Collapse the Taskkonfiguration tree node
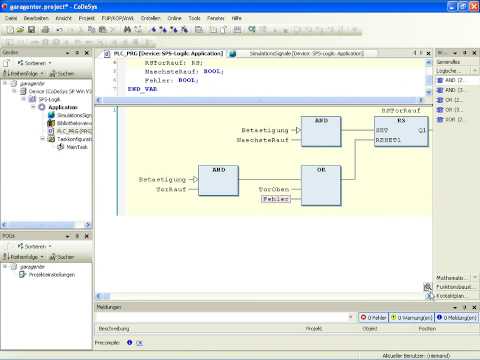The image size is (480, 360). (x=42, y=139)
